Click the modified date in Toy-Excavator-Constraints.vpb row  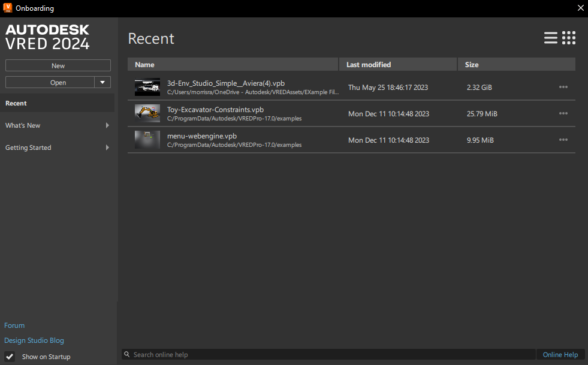388,114
